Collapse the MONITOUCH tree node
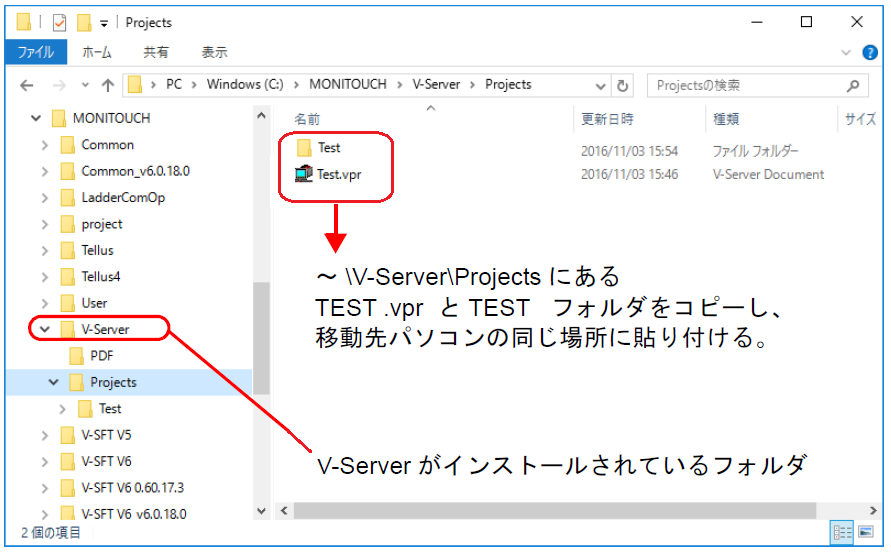This screenshot has height=552, width=891. coord(36,118)
